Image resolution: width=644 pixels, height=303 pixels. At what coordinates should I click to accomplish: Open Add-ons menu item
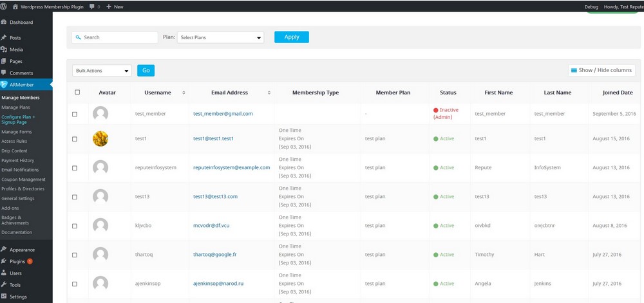[x=10, y=208]
